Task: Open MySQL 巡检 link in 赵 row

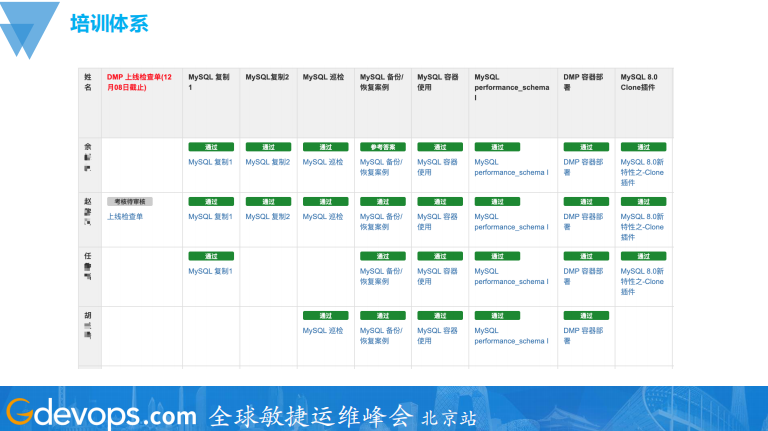Action: (x=323, y=216)
